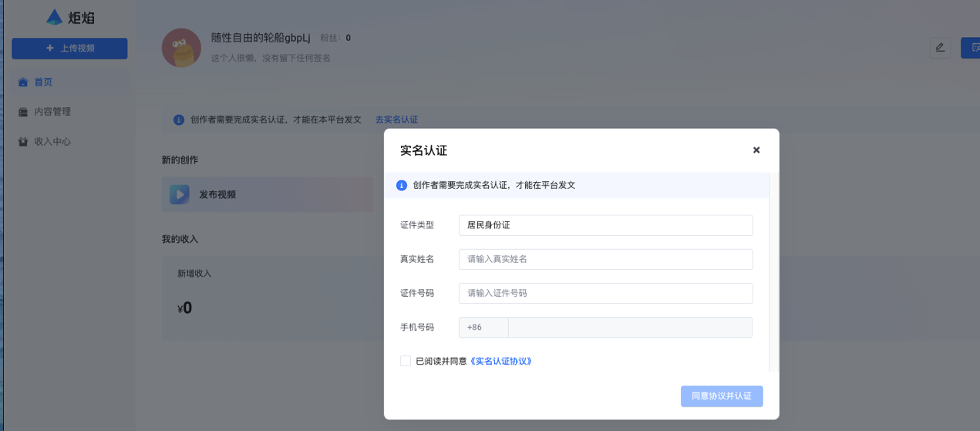This screenshot has height=431, width=980.
Task: Click the briefcase icon beside 内容管理
Action: (23, 112)
